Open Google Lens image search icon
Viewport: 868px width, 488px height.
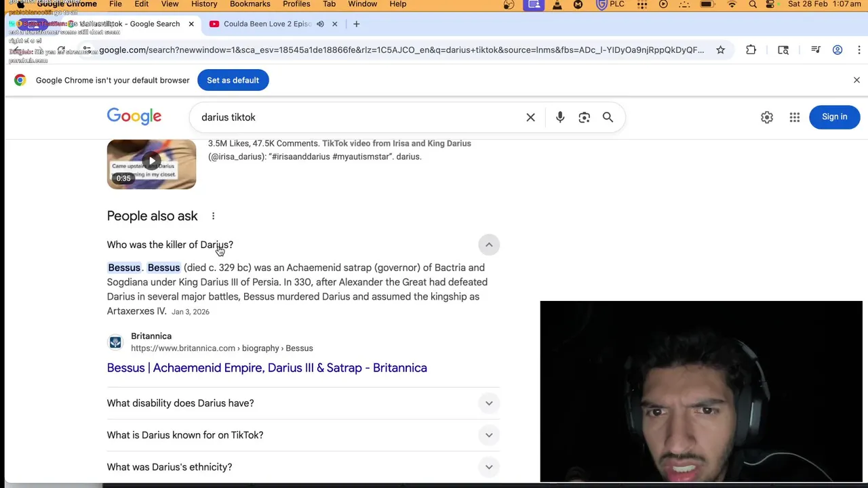point(584,117)
